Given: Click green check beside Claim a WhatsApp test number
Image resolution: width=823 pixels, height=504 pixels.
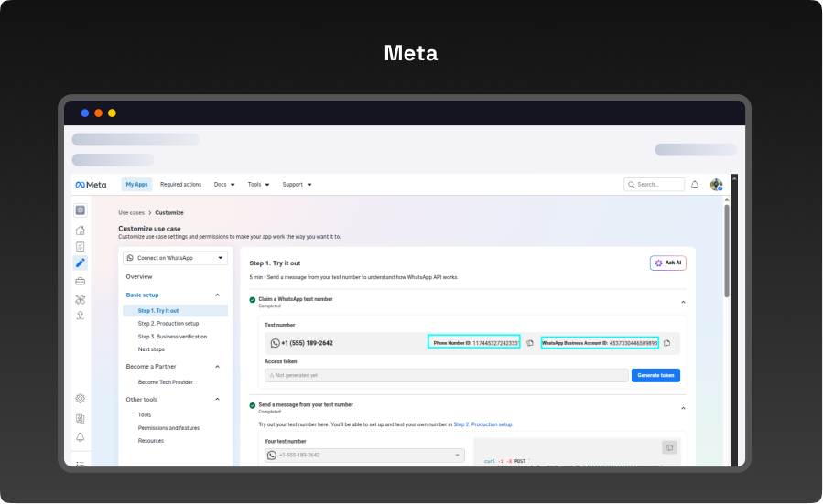Looking at the screenshot, I should pos(253,300).
